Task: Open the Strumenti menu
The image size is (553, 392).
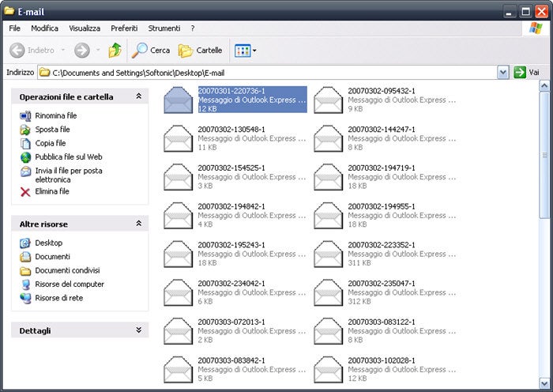Action: (x=164, y=28)
